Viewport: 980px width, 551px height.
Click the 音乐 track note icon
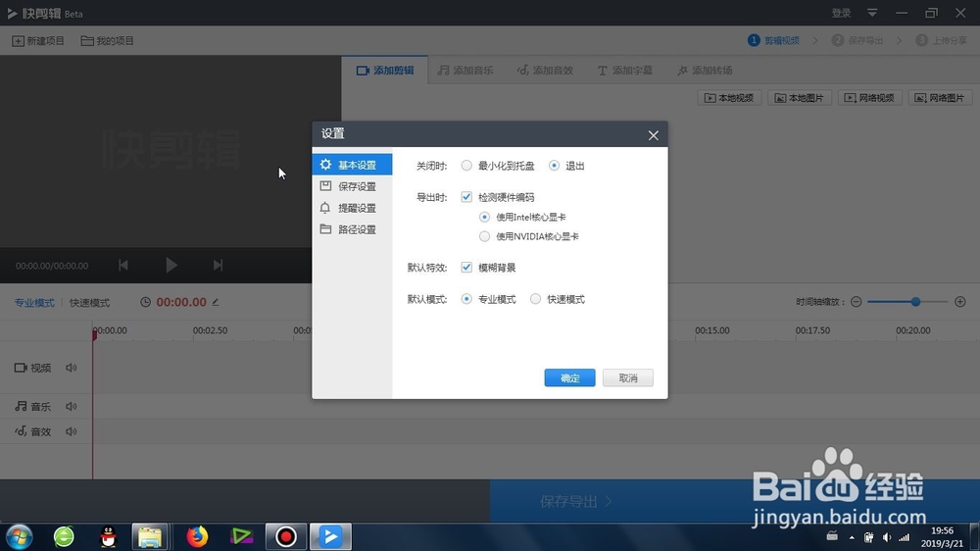click(x=21, y=407)
